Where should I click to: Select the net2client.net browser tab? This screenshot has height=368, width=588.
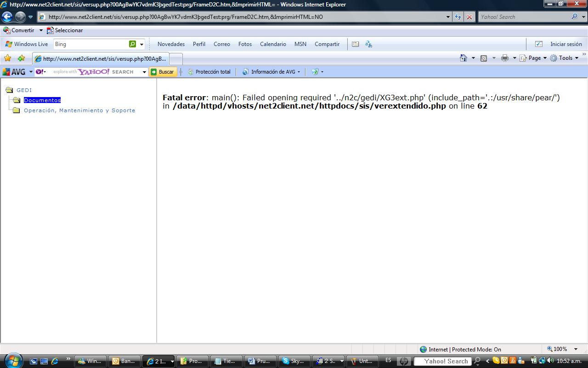pos(101,59)
